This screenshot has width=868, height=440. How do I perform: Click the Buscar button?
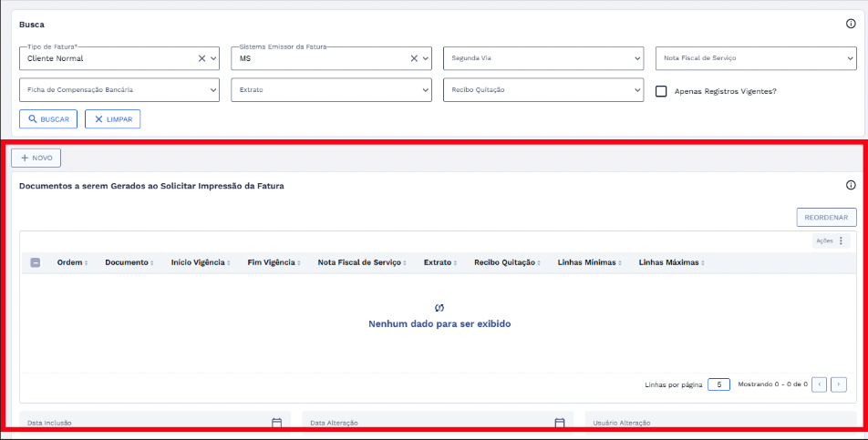pos(48,119)
